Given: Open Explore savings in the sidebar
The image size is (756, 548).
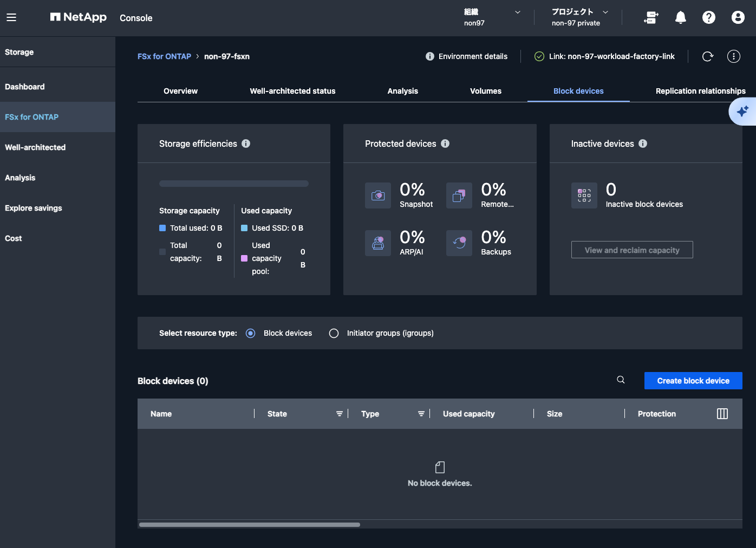Looking at the screenshot, I should [x=57, y=208].
